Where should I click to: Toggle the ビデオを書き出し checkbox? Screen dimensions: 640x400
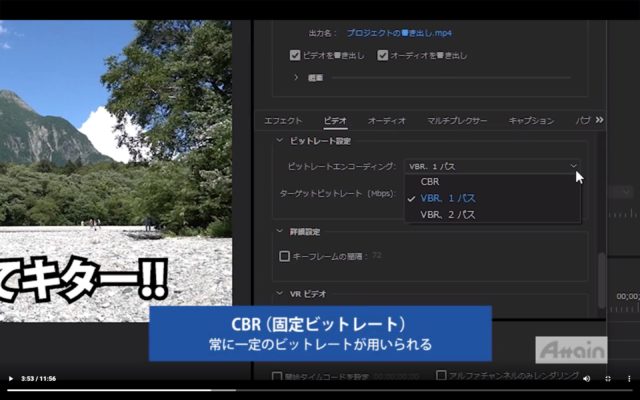click(x=295, y=55)
